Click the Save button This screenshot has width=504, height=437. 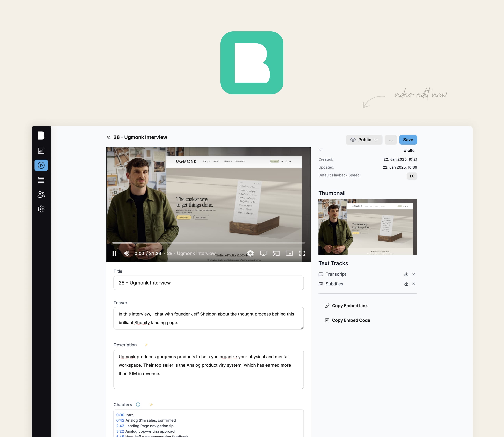(408, 140)
